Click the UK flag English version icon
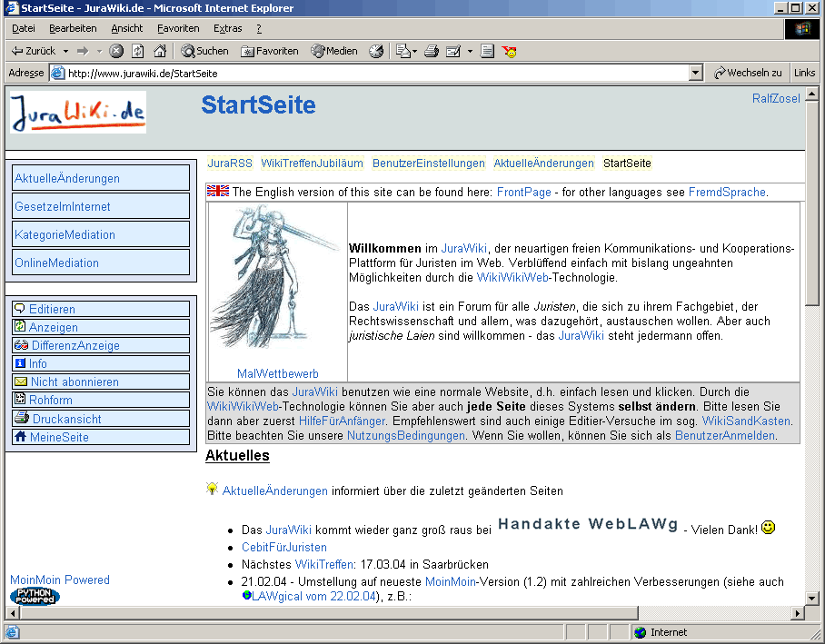This screenshot has height=644, width=825. (218, 191)
